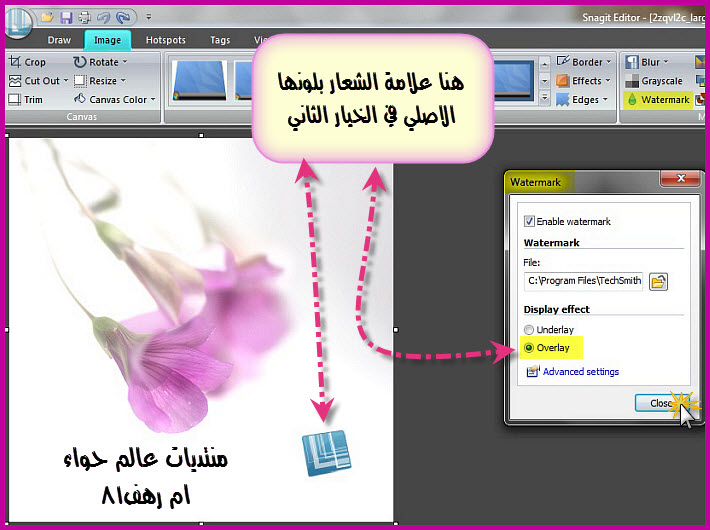Select the Crop tool
Image resolution: width=710 pixels, height=530 pixels.
[x=28, y=62]
